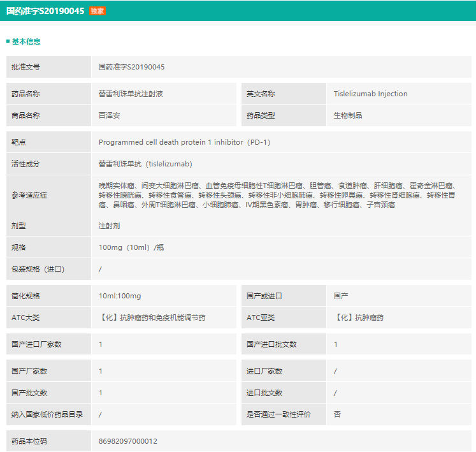The width and height of the screenshot is (476, 452).
Task: Select the 基本信息 section heading
Action: [x=26, y=41]
